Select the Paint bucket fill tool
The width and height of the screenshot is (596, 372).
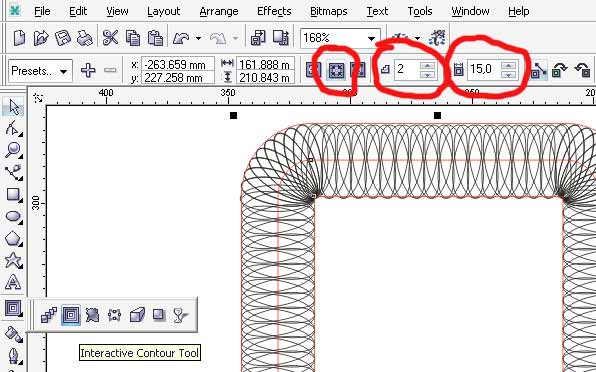13,334
